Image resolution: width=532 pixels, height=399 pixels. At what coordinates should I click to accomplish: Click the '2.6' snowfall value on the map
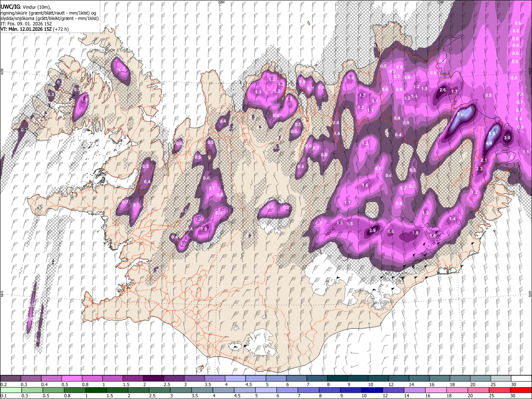point(443,90)
